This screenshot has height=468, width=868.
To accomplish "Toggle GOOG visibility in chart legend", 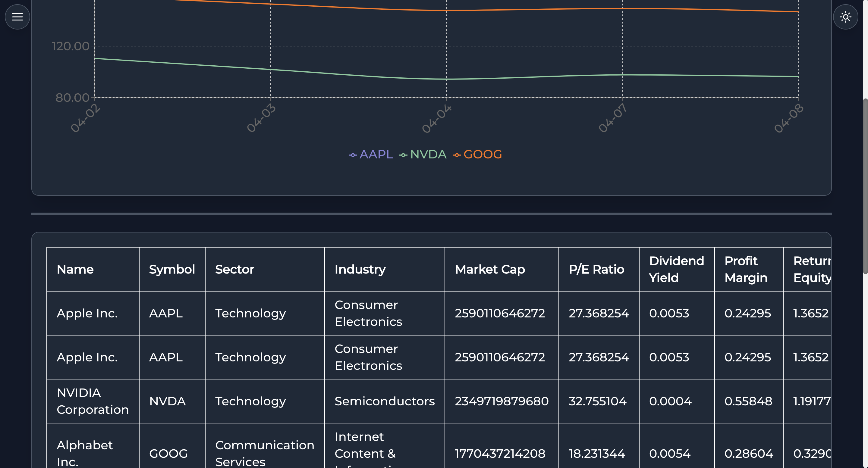I will click(483, 154).
